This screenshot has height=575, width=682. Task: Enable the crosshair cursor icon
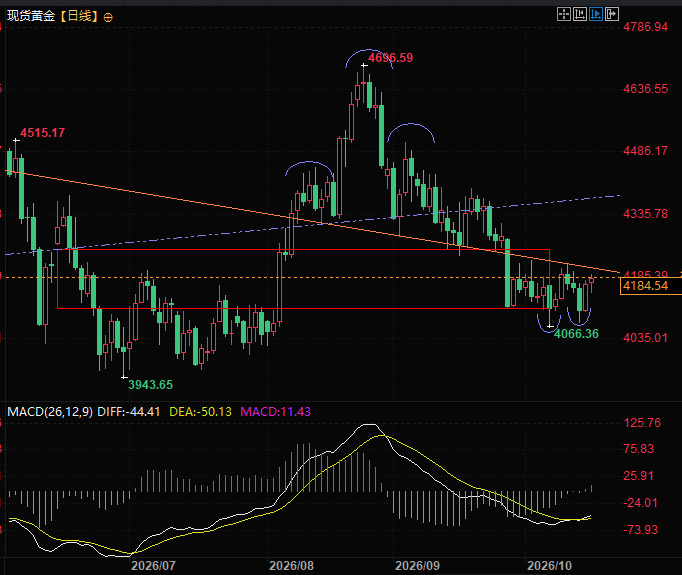click(564, 14)
